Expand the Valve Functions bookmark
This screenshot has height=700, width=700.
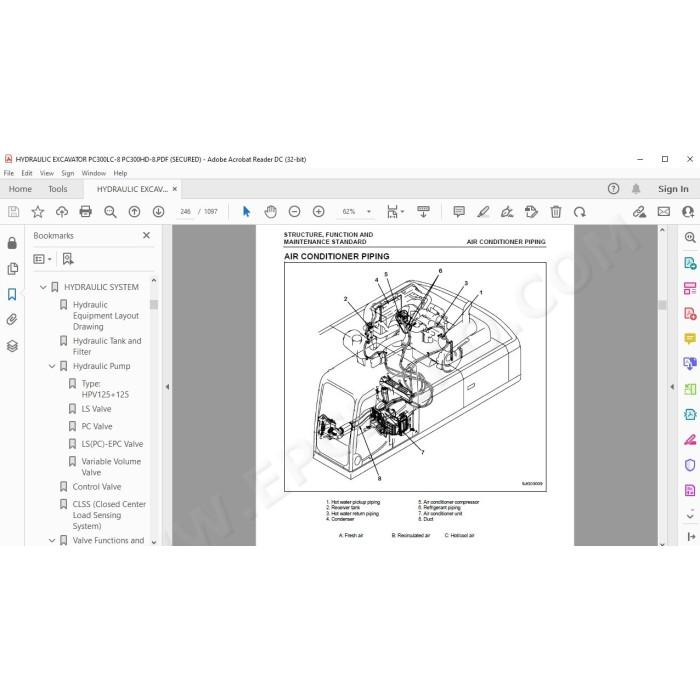click(x=52, y=541)
